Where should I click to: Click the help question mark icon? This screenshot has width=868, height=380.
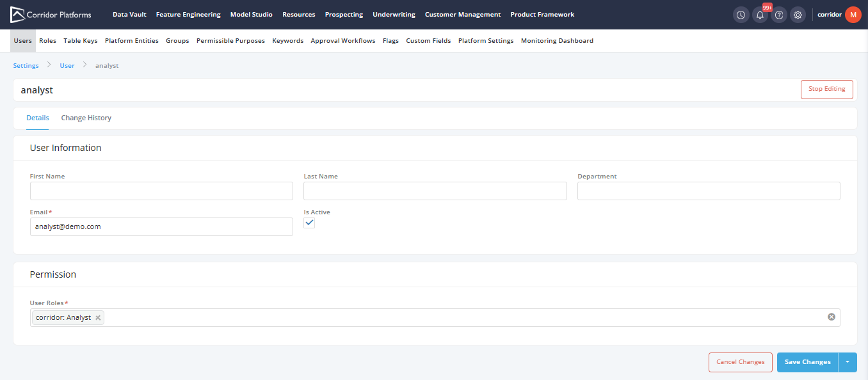click(779, 15)
